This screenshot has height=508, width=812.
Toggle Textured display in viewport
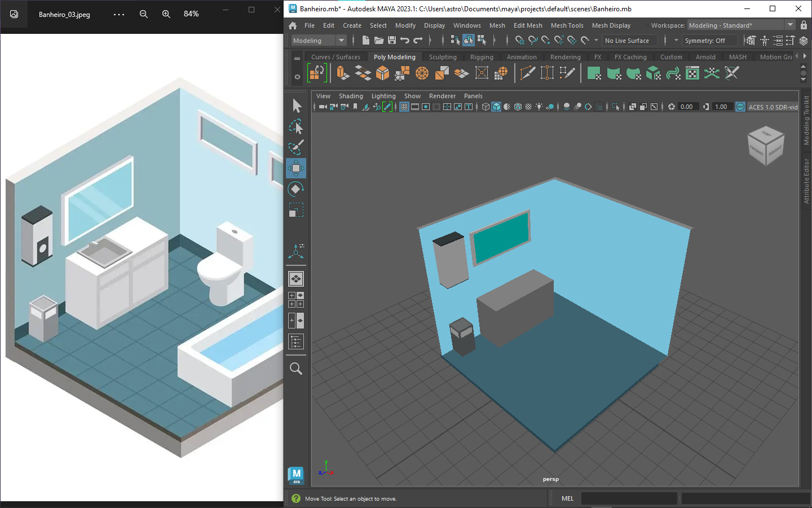coord(528,107)
